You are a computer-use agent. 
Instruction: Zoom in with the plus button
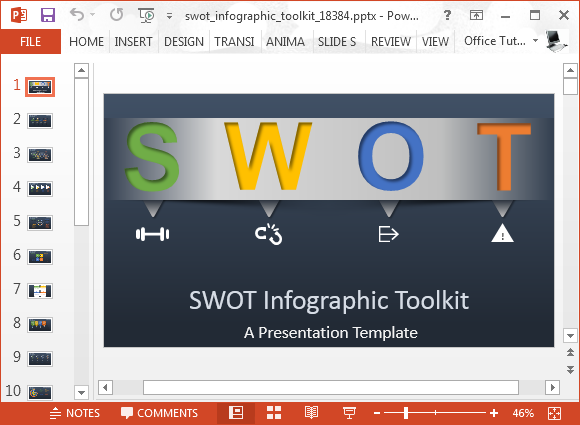coord(494,413)
